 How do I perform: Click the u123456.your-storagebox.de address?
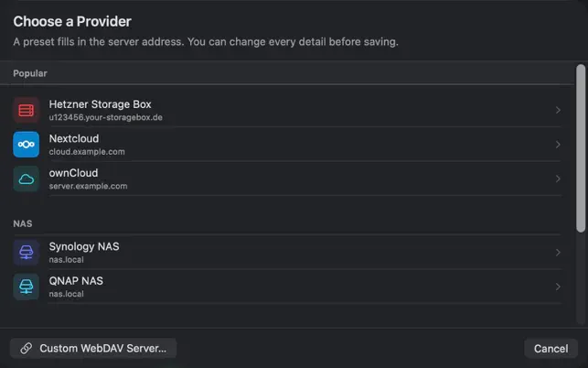pos(105,117)
